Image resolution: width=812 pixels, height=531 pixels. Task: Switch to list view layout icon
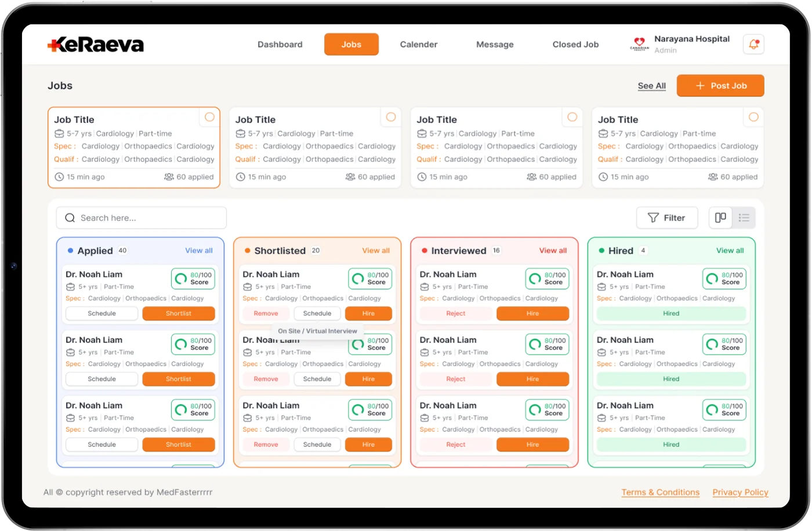[x=744, y=218]
